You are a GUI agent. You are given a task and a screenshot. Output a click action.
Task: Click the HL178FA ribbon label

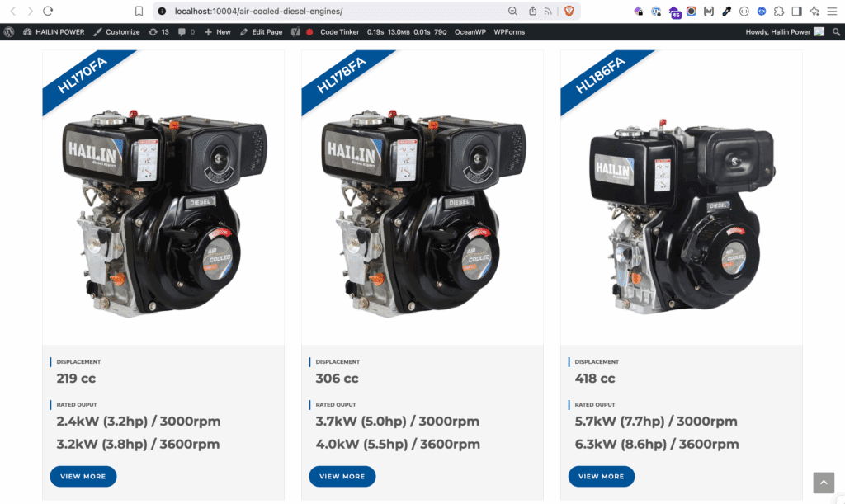341,75
